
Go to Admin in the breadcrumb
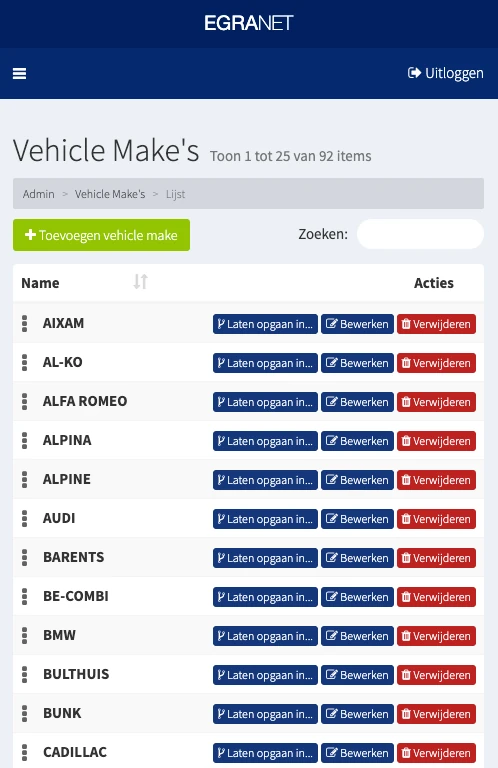click(x=38, y=194)
